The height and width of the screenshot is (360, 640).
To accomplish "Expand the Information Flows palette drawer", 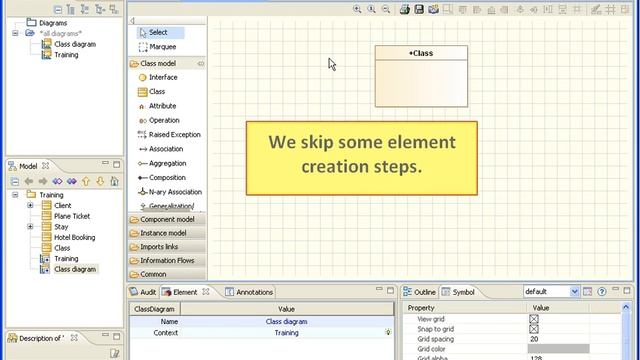I will click(167, 260).
